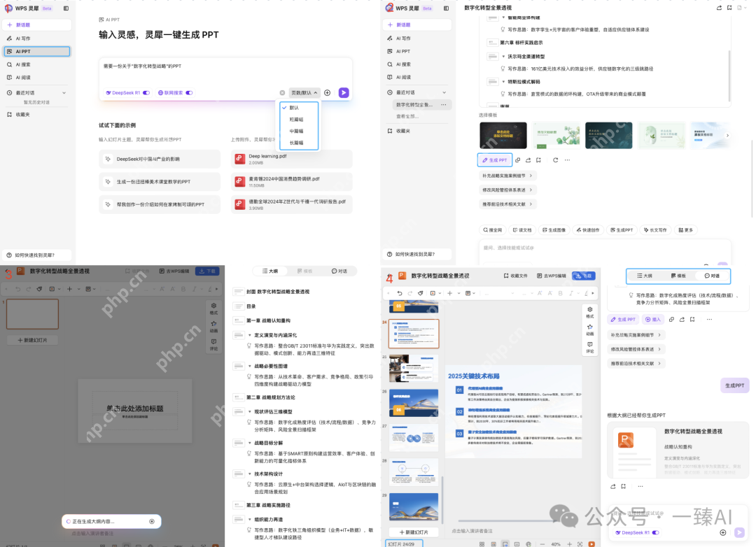Viewport: 756px width, 547px height.
Task: Show more templates with the carousel arrow
Action: (x=727, y=136)
